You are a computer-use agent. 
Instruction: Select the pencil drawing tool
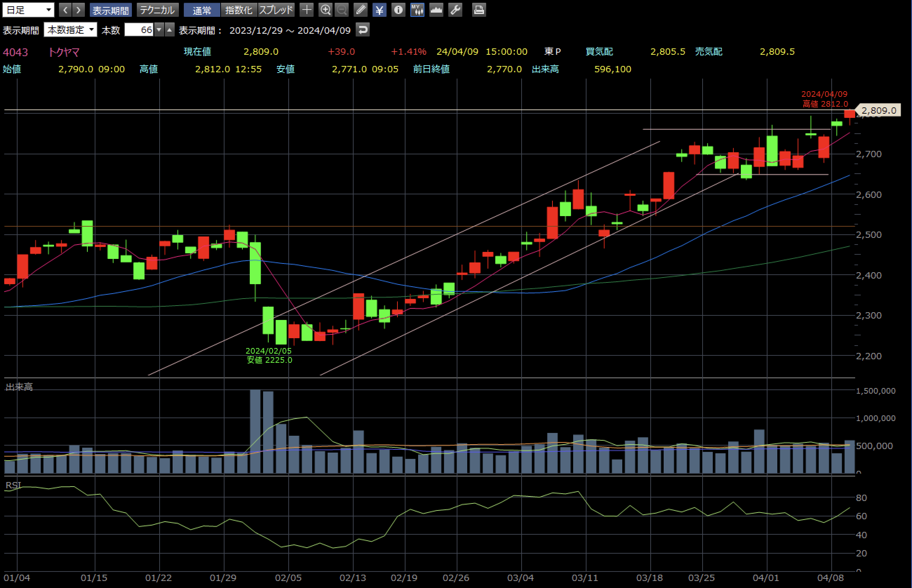point(360,10)
